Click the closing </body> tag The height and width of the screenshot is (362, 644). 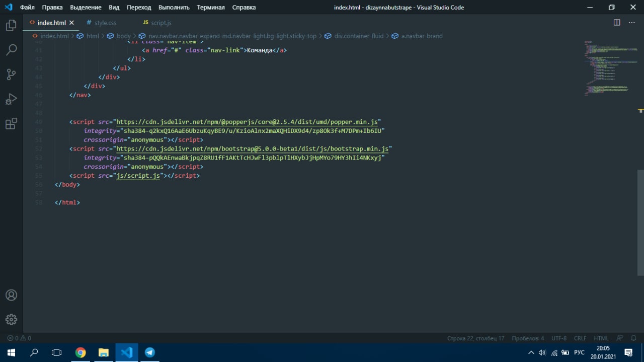click(x=67, y=185)
